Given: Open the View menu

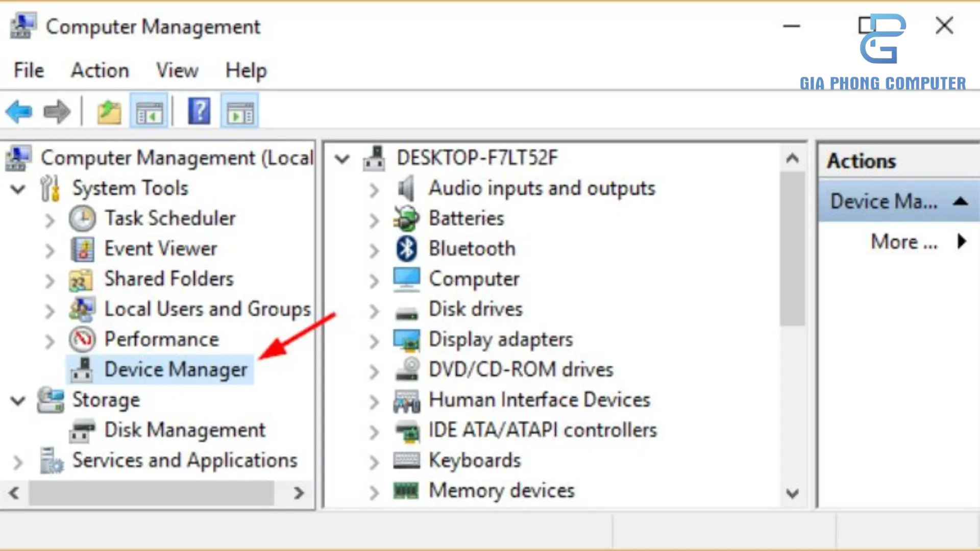Looking at the screenshot, I should [177, 71].
